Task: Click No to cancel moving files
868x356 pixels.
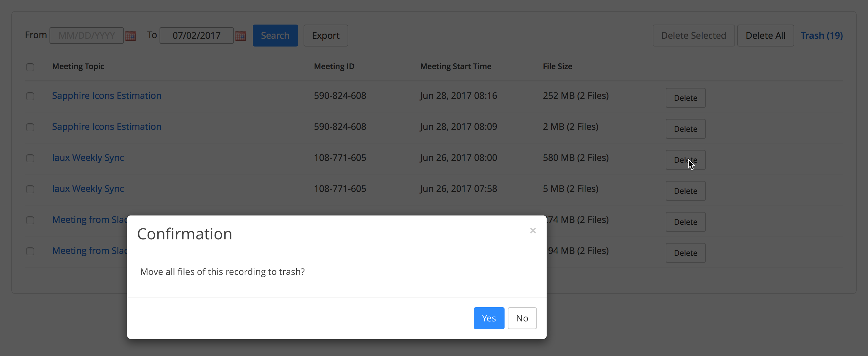Action: 522,318
